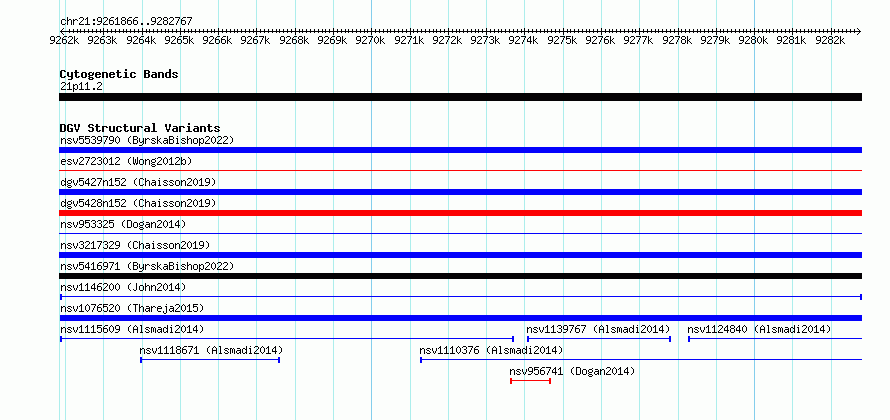The image size is (890, 420).
Task: Click the chr21:9261866..9282767 coordinate label
Action: (126, 22)
